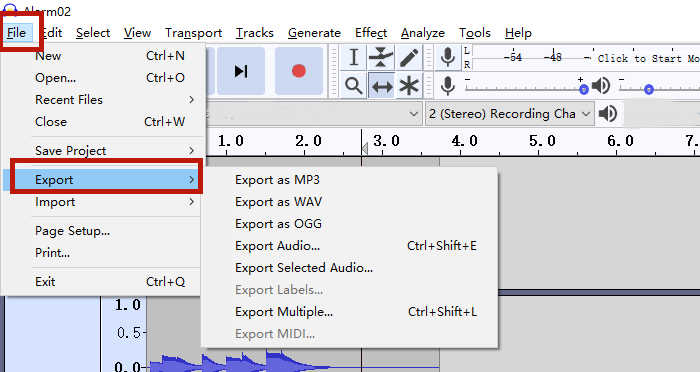The image size is (700, 372).
Task: Open the recording device dropdown arrow
Action: tap(413, 114)
